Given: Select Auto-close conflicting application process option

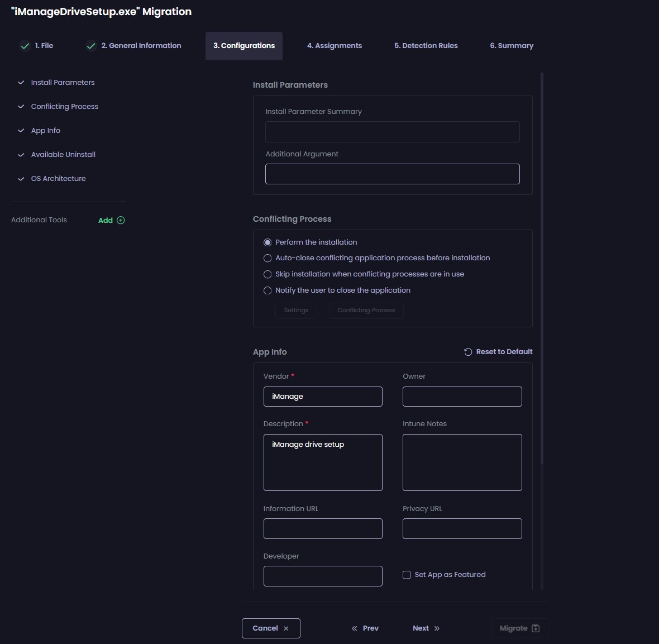Looking at the screenshot, I should pos(268,258).
